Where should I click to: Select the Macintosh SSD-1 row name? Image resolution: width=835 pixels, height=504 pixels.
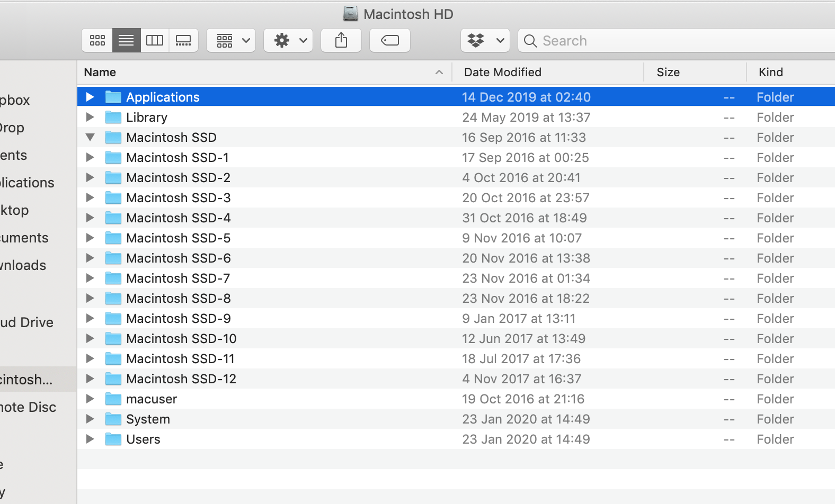(177, 158)
